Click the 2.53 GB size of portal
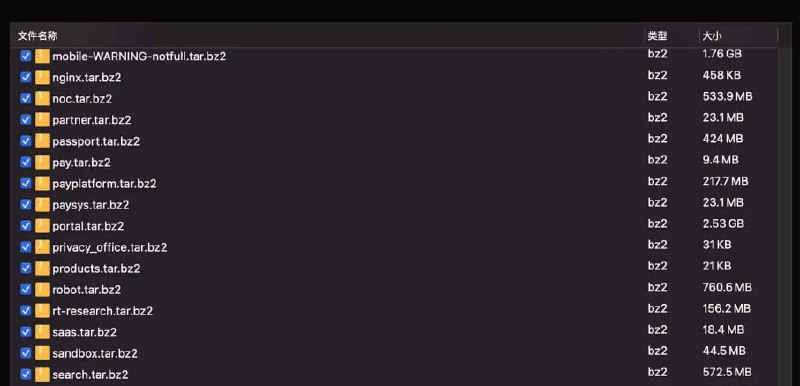 722,224
